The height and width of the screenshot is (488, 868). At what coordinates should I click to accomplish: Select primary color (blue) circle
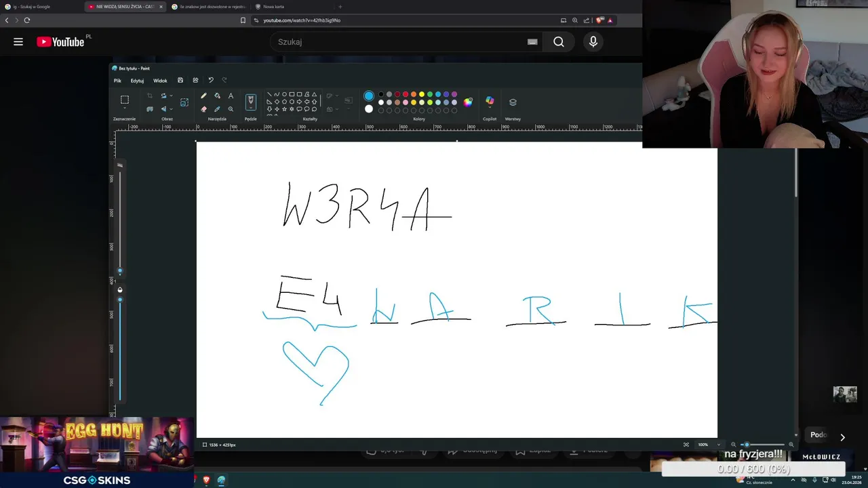(369, 96)
